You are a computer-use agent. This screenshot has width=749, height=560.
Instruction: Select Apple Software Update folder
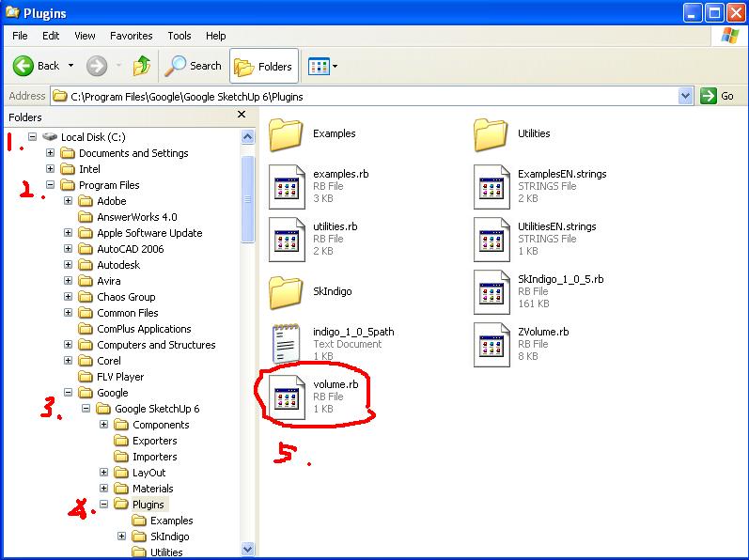(x=149, y=233)
